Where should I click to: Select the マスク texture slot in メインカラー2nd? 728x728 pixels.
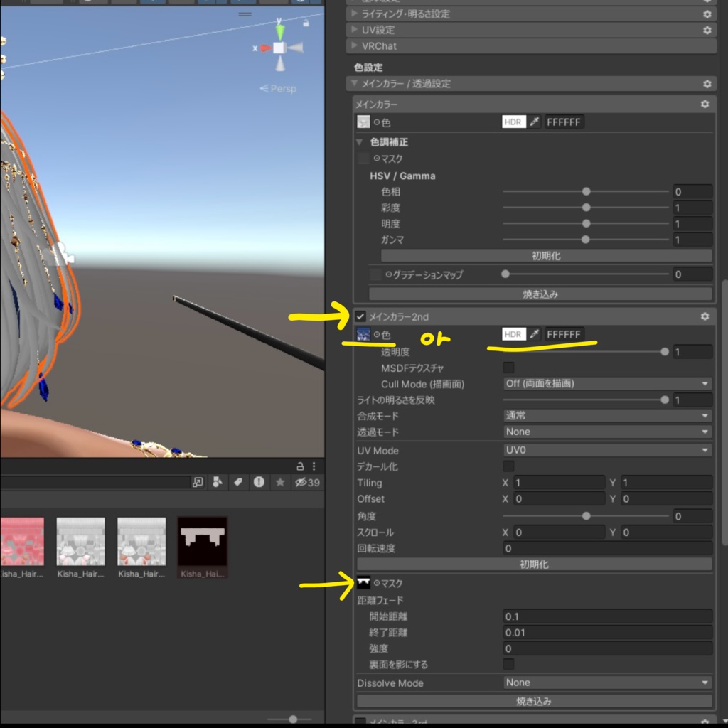[363, 583]
